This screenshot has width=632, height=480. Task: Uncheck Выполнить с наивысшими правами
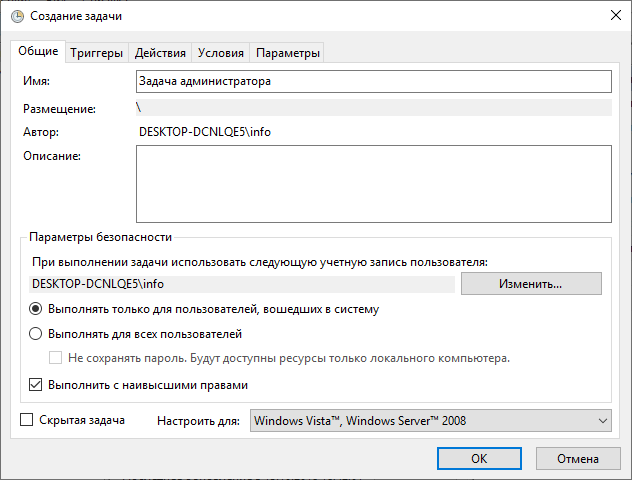click(36, 384)
